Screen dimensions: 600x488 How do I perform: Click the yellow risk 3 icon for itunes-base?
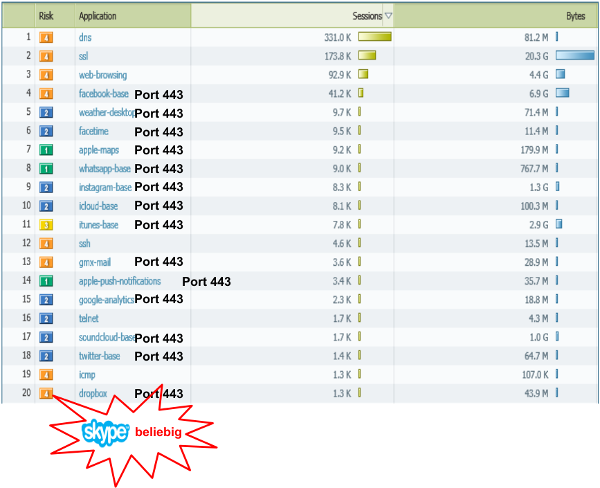[45, 225]
